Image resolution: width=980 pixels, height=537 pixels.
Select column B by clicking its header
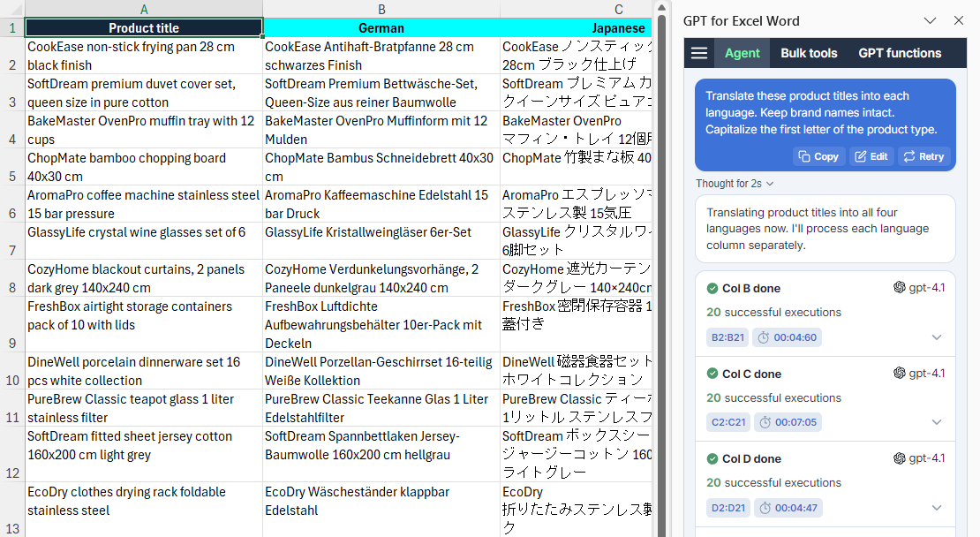pyautogui.click(x=381, y=9)
